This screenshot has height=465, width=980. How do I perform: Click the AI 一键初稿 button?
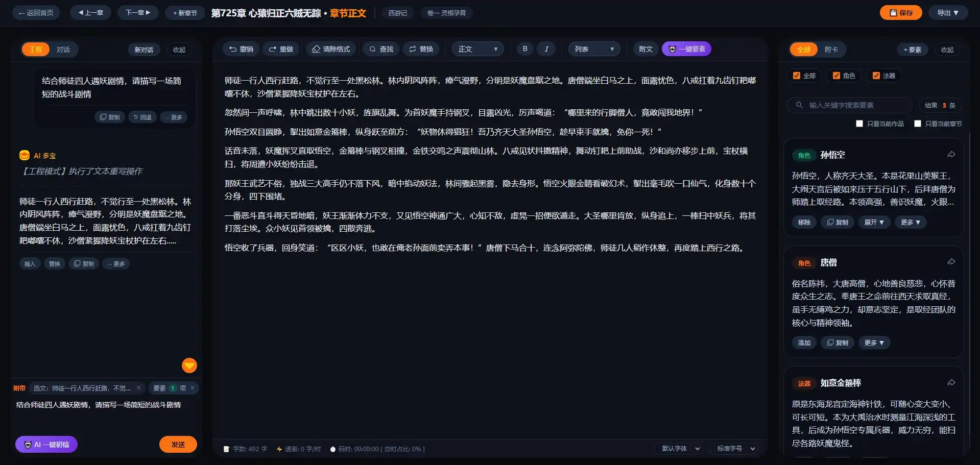46,445
